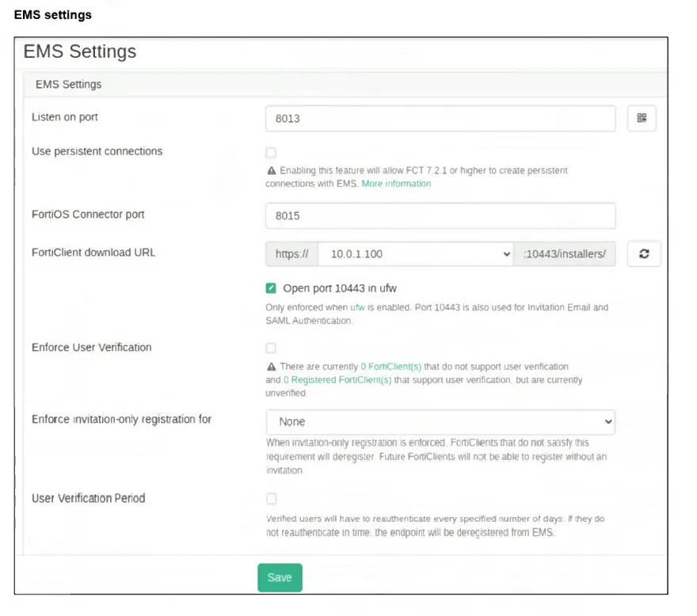Save the EMS settings

tap(280, 577)
